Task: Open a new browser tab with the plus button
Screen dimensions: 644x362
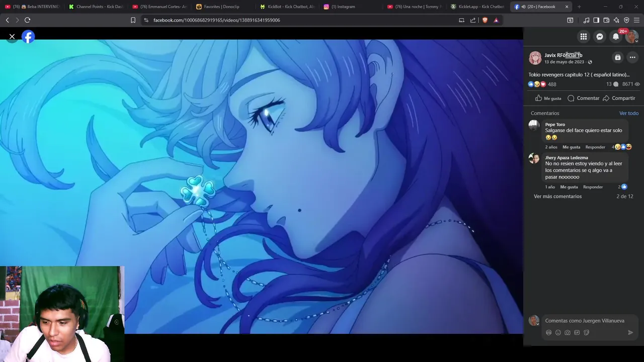Action: pyautogui.click(x=579, y=7)
